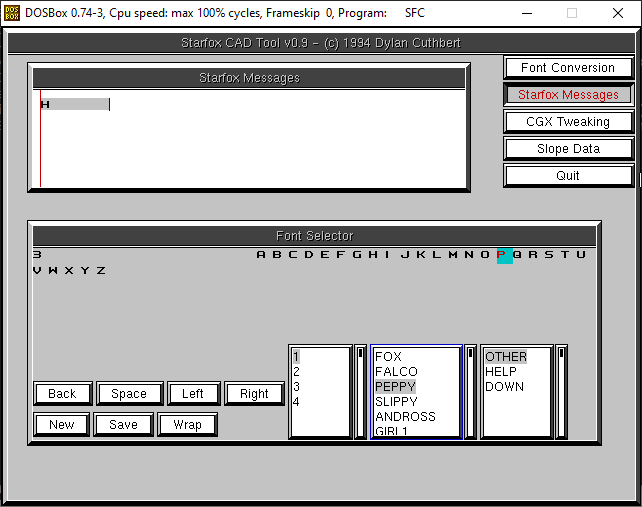Click inside the Starfox Messages text area

pyautogui.click(x=249, y=138)
